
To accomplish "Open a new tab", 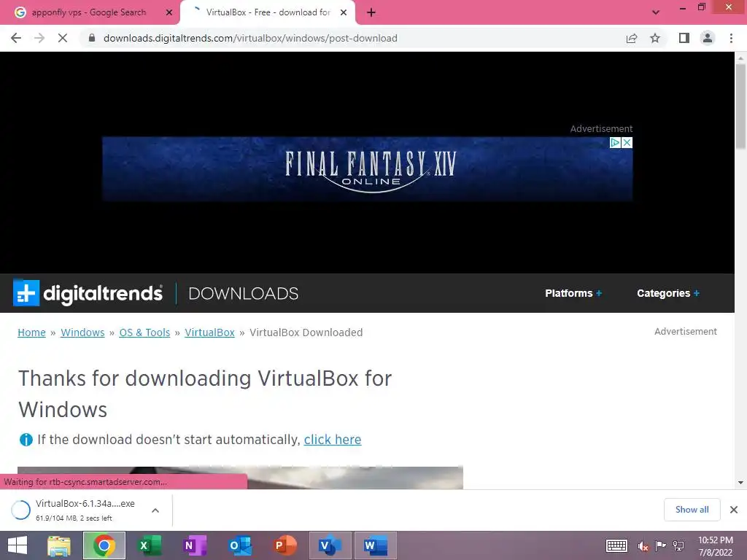I will pyautogui.click(x=371, y=12).
